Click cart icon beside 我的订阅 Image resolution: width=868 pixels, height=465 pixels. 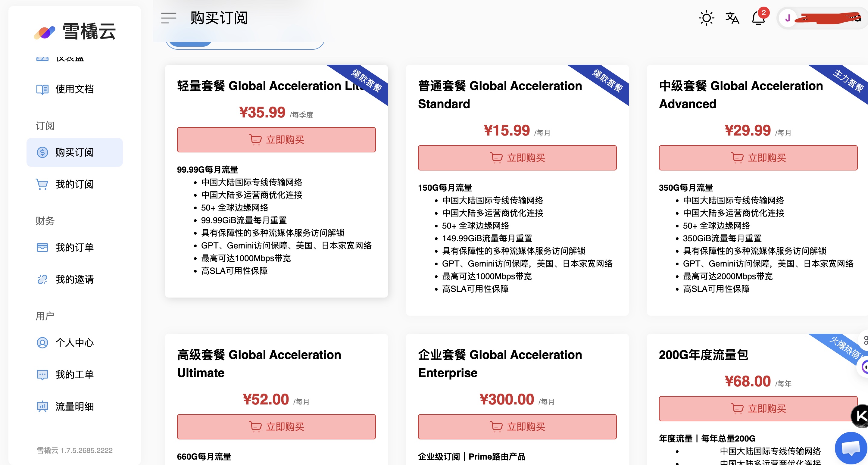42,184
